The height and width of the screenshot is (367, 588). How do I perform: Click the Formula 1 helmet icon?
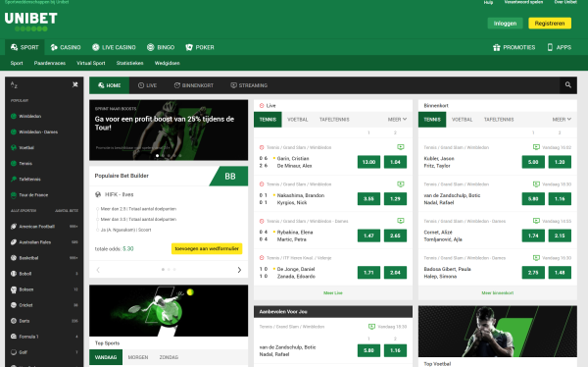point(14,337)
